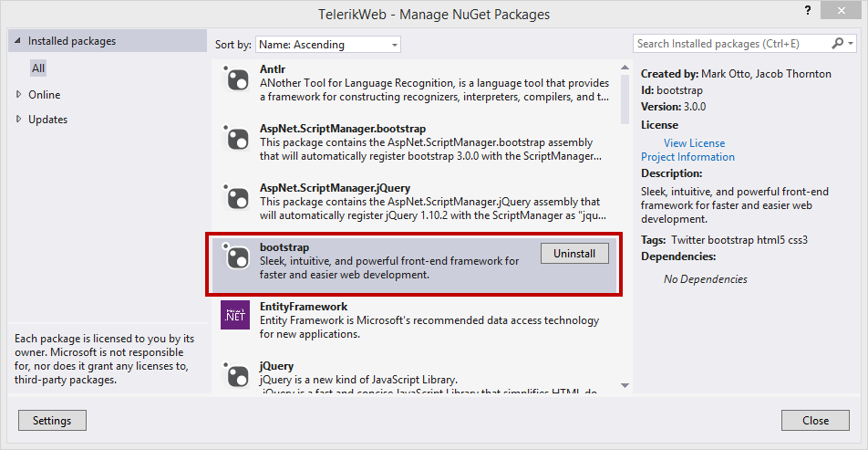Expand the Online tree node
Image resolution: width=868 pixels, height=450 pixels.
pos(19,95)
